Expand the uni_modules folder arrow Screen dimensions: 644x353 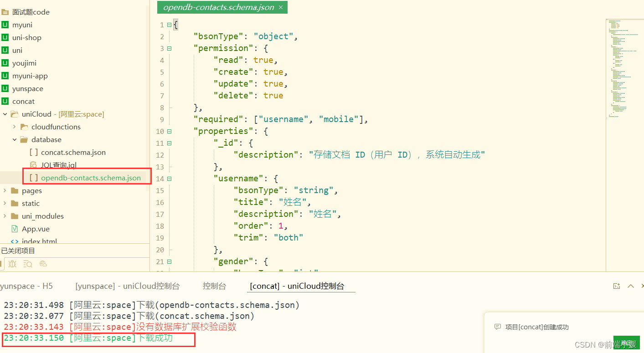pyautogui.click(x=5, y=216)
